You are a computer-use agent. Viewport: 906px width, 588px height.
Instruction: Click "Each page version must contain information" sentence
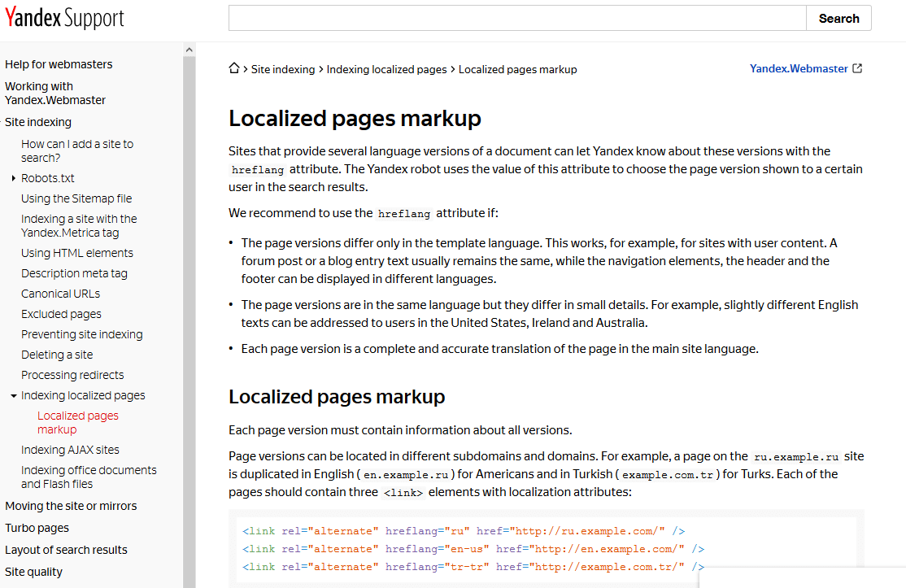click(400, 430)
